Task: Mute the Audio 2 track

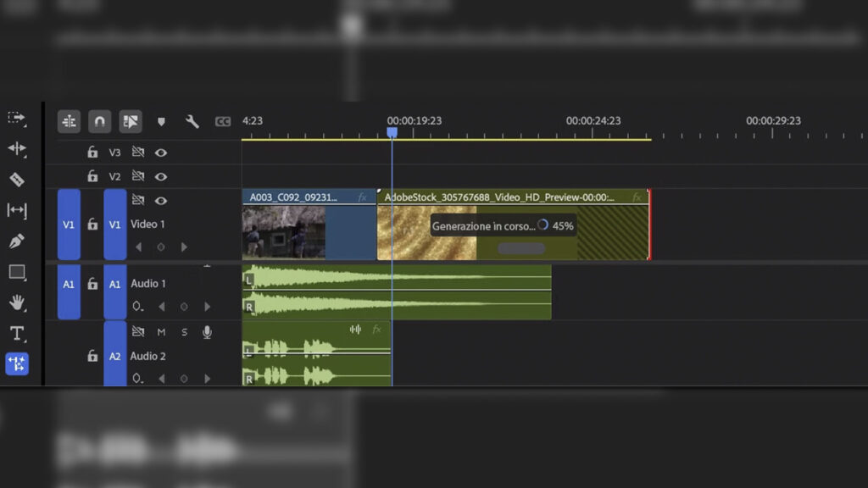Action: (x=161, y=332)
